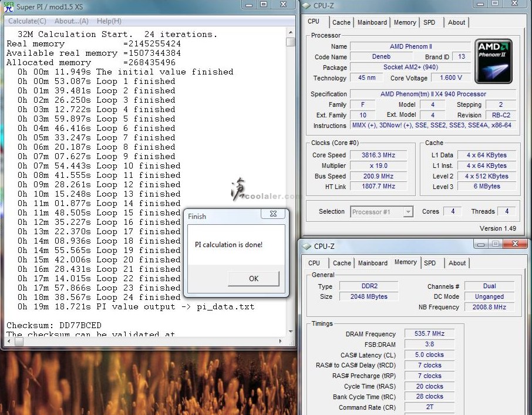Click the AMD Phenom II processor logo
This screenshot has width=532, height=415.
[493, 61]
